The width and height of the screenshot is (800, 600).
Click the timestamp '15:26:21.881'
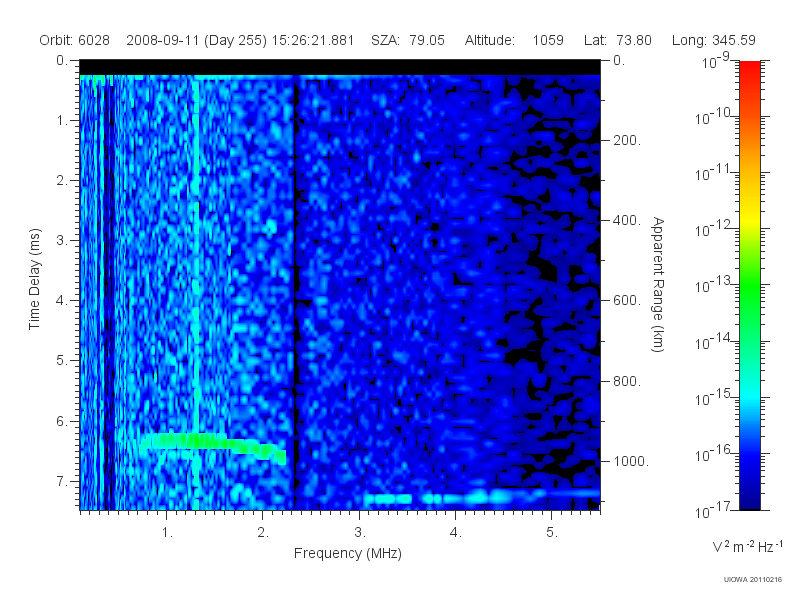(x=313, y=40)
